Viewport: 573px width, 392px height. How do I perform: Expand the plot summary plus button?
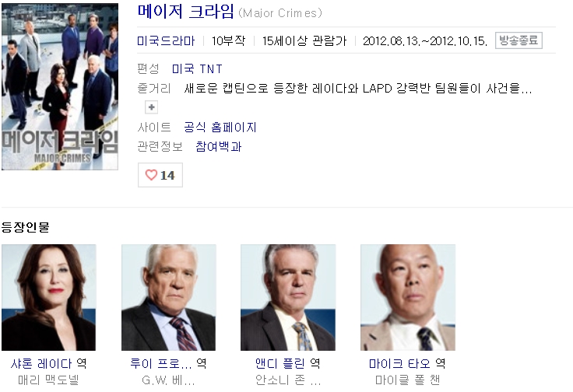tap(151, 107)
